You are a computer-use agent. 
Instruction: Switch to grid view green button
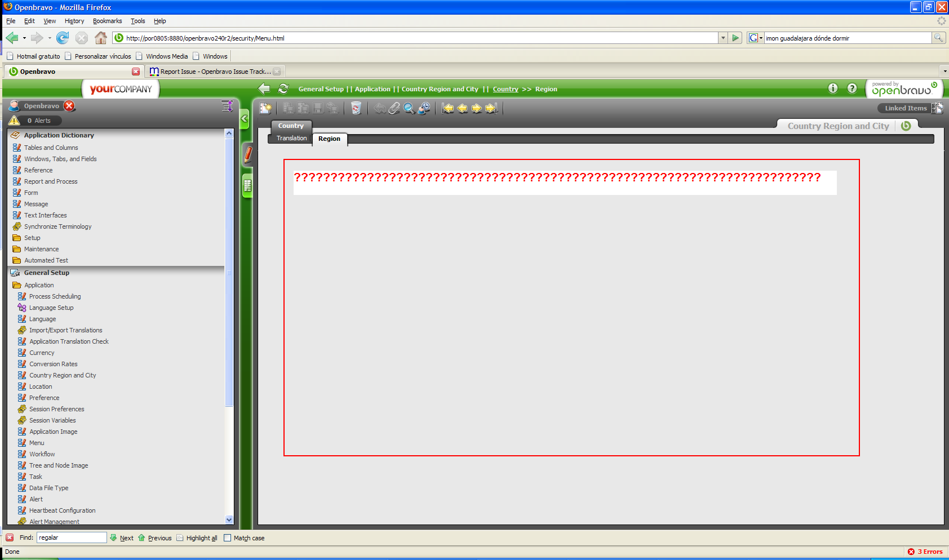pyautogui.click(x=247, y=186)
